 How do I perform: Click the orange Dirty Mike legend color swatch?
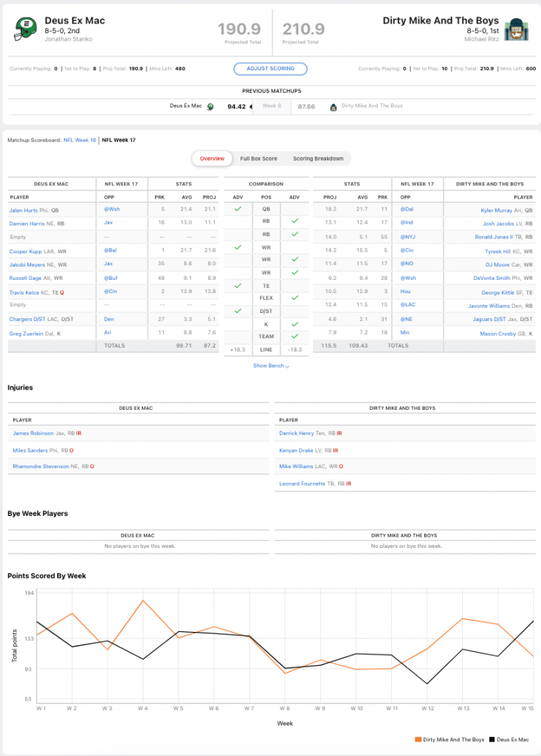pyautogui.click(x=418, y=738)
